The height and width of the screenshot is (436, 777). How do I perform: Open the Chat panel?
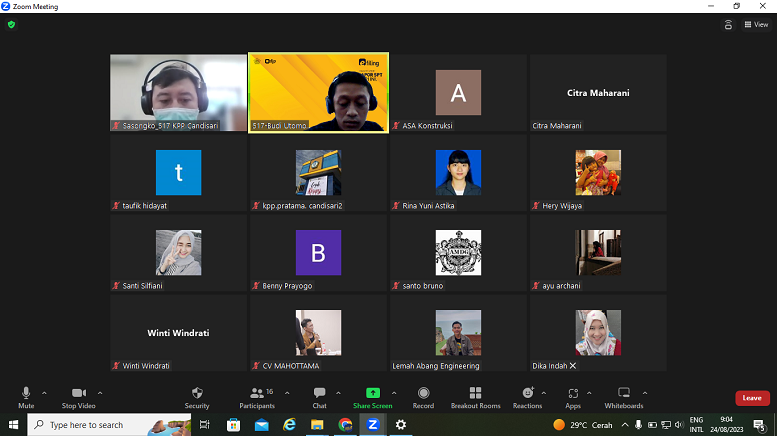tap(319, 394)
